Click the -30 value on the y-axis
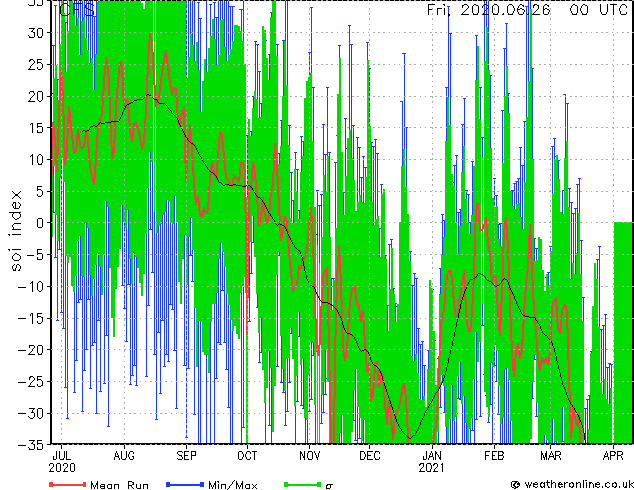The height and width of the screenshot is (490, 634). pos(31,413)
